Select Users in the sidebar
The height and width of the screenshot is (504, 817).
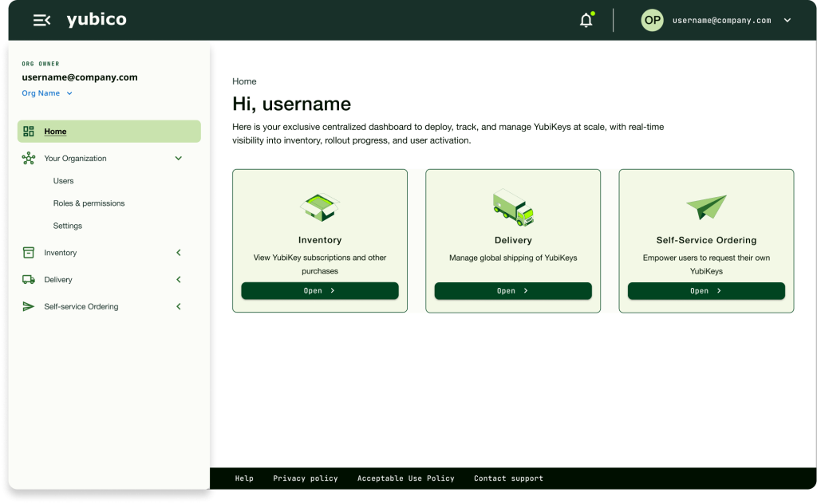(64, 181)
